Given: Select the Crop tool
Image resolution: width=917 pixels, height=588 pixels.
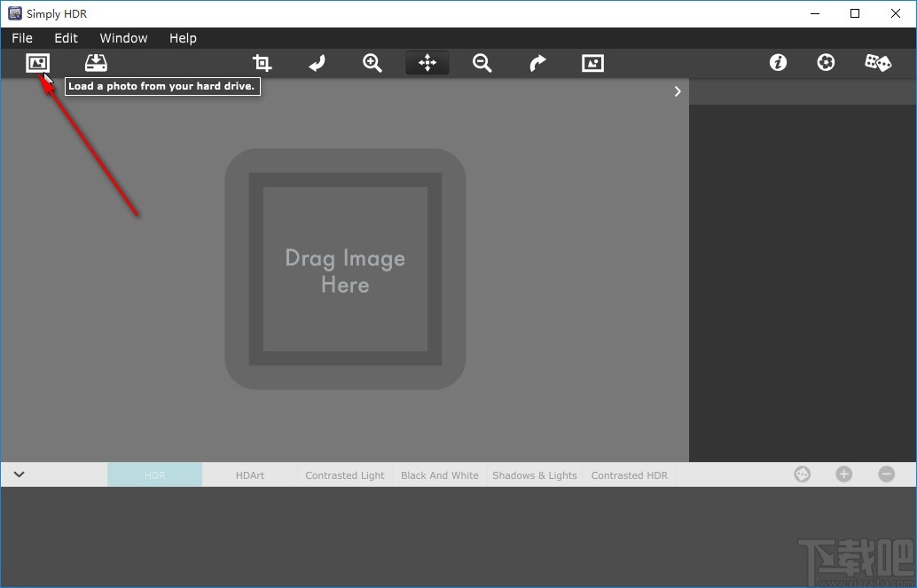Looking at the screenshot, I should point(262,63).
